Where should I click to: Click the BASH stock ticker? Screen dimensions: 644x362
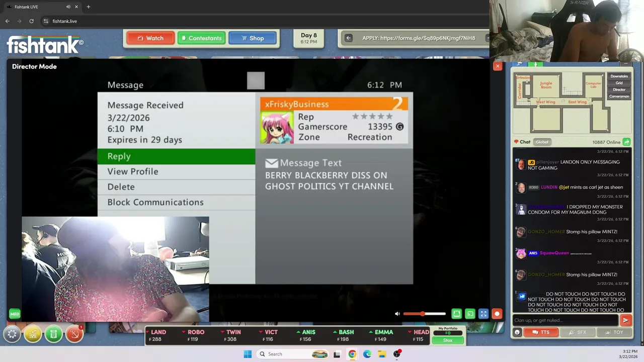pyautogui.click(x=343, y=335)
